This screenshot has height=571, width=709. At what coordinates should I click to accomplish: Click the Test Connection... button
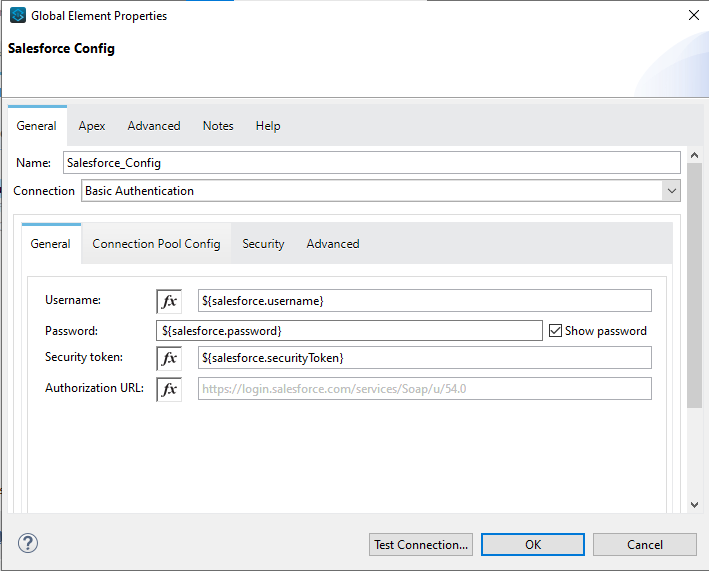click(x=421, y=544)
